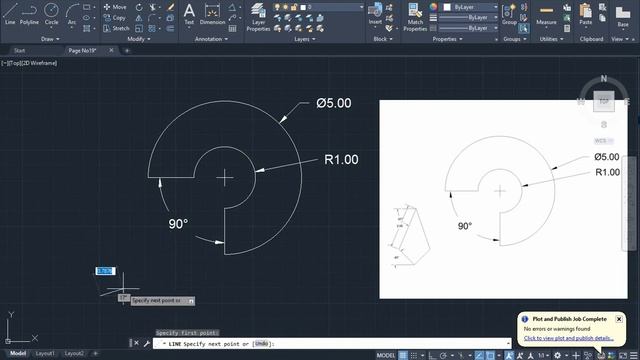Viewport: 640px width, 360px height.
Task: Click the layer 0 color swatch
Action: [303, 7]
